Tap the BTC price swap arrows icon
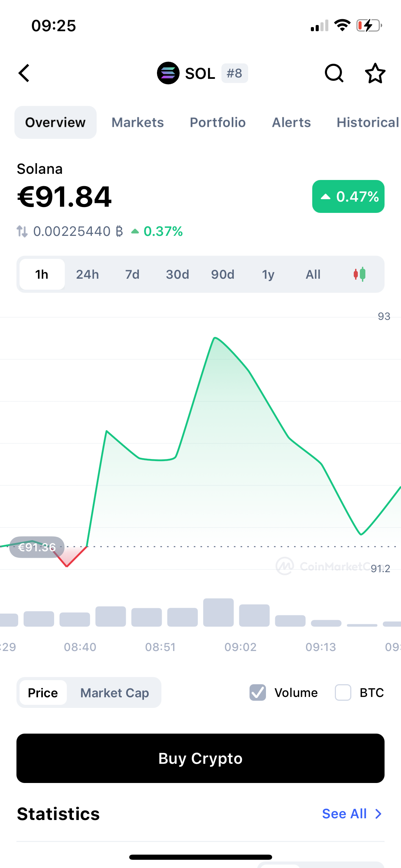The width and height of the screenshot is (401, 868). click(x=22, y=231)
